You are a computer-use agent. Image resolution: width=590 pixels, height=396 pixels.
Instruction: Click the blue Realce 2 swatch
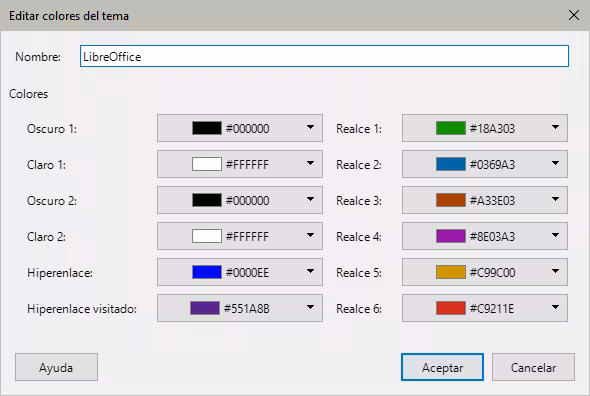451,164
